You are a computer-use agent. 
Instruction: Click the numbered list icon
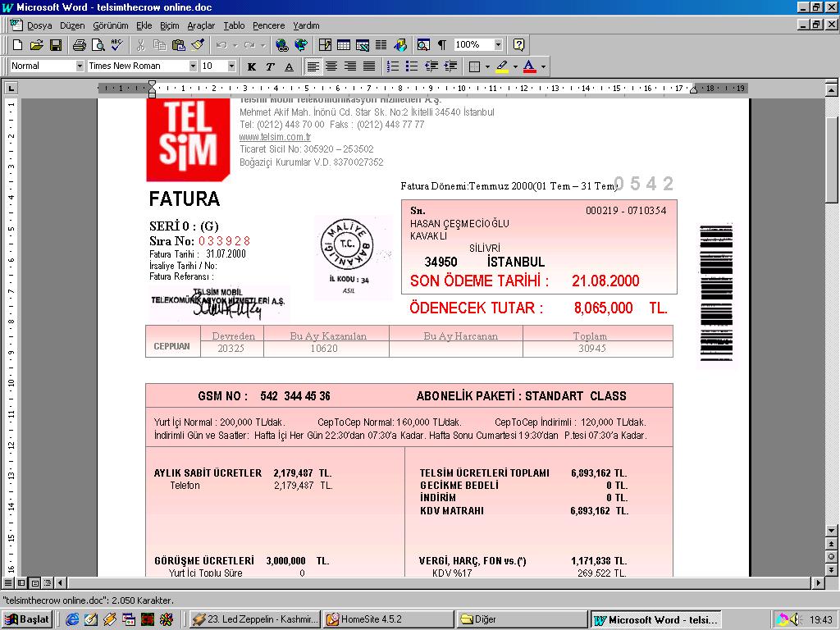pyautogui.click(x=393, y=66)
